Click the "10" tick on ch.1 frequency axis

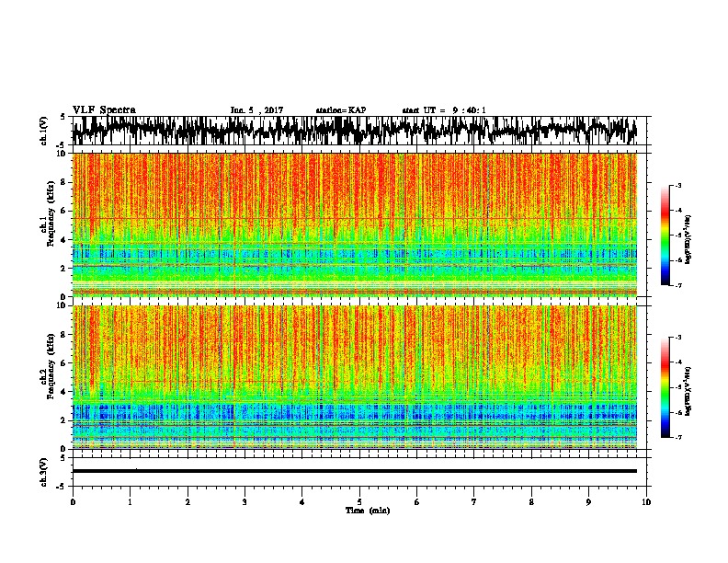63,154
